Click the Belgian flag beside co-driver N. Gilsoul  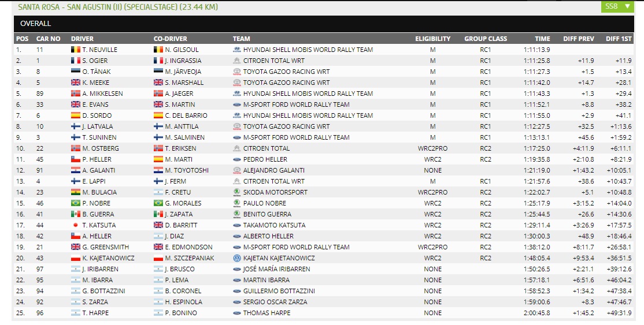pyautogui.click(x=158, y=50)
